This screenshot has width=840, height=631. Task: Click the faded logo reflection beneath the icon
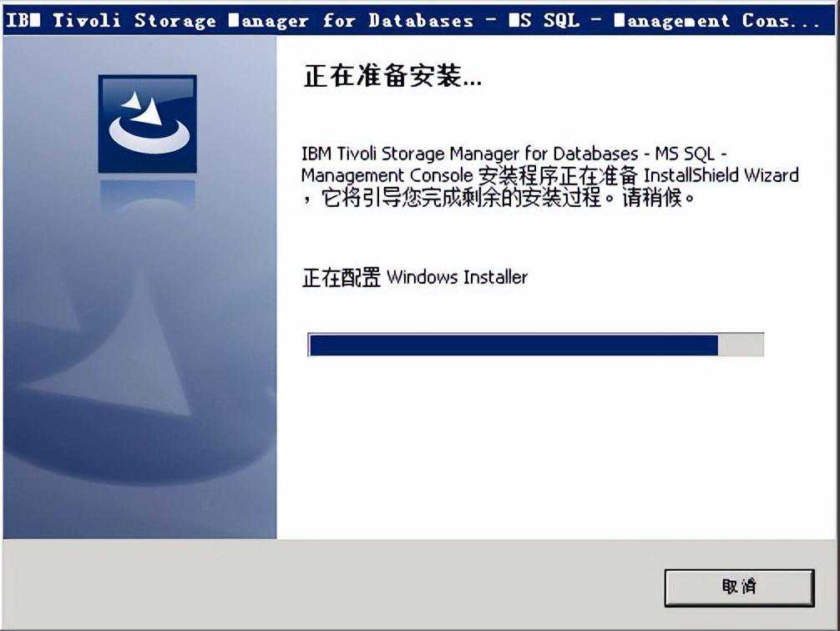point(147,194)
